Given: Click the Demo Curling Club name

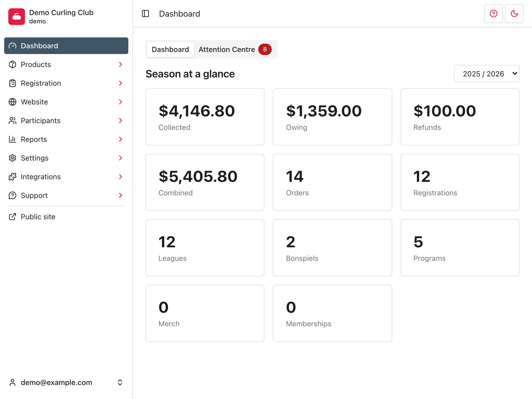Looking at the screenshot, I should tap(61, 12).
